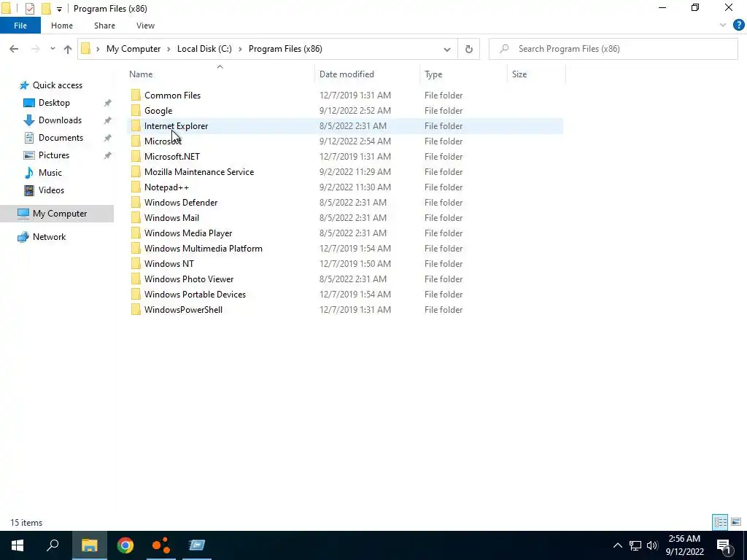This screenshot has height=560, width=747.
Task: Open the Recent locations dropdown arrow
Action: tap(53, 49)
